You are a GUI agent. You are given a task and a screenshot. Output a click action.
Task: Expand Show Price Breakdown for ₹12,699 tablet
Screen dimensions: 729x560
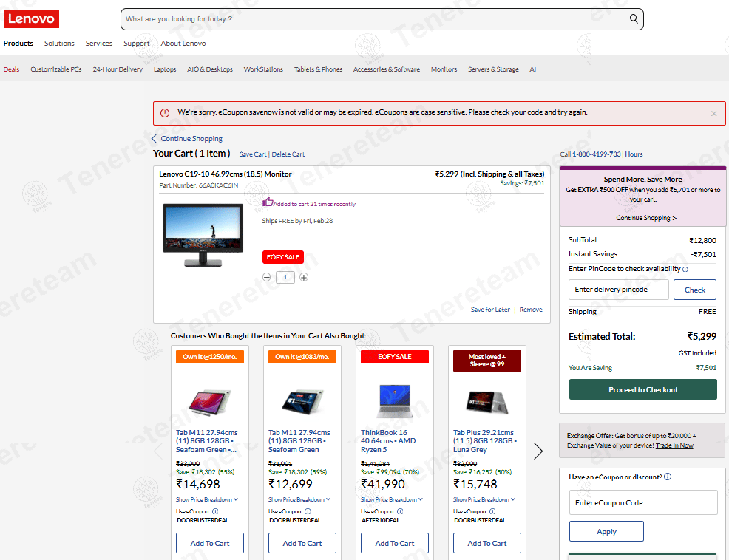[x=299, y=499]
